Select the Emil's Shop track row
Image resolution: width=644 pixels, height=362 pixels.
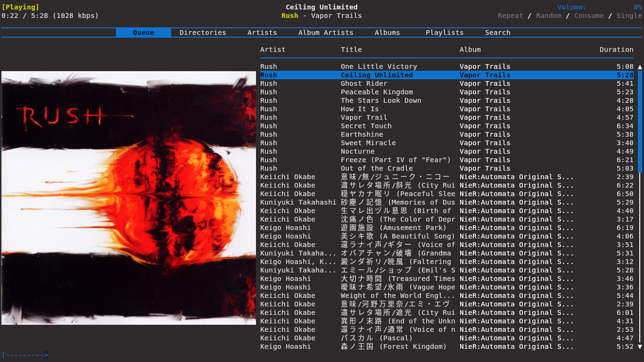point(447,270)
